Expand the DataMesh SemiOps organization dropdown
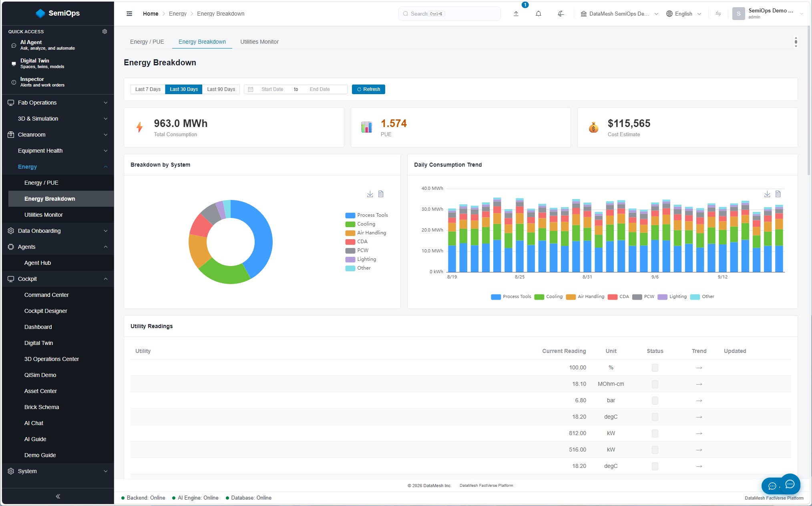 pos(619,14)
